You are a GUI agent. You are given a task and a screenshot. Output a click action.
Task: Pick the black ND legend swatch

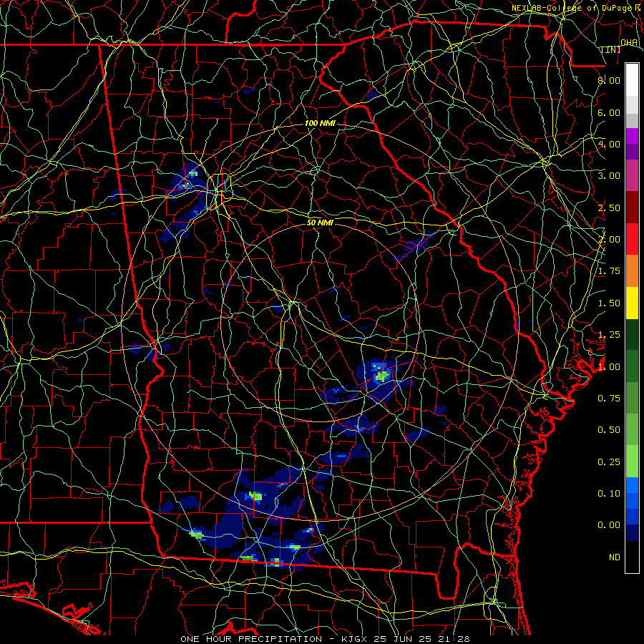click(632, 557)
